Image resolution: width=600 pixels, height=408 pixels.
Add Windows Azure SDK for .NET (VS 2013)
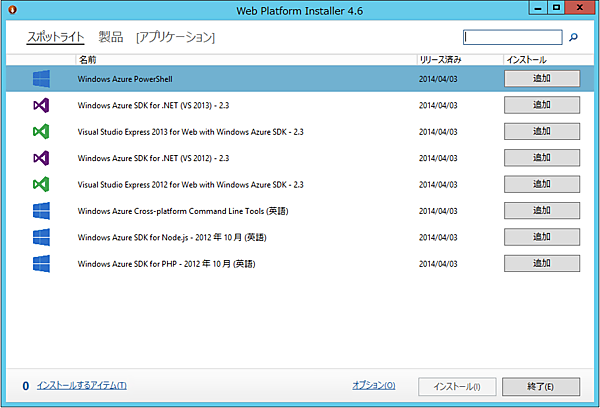pos(542,105)
